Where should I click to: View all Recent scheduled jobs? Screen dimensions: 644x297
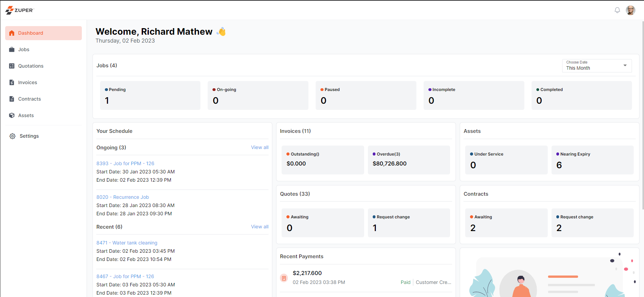coord(260,227)
